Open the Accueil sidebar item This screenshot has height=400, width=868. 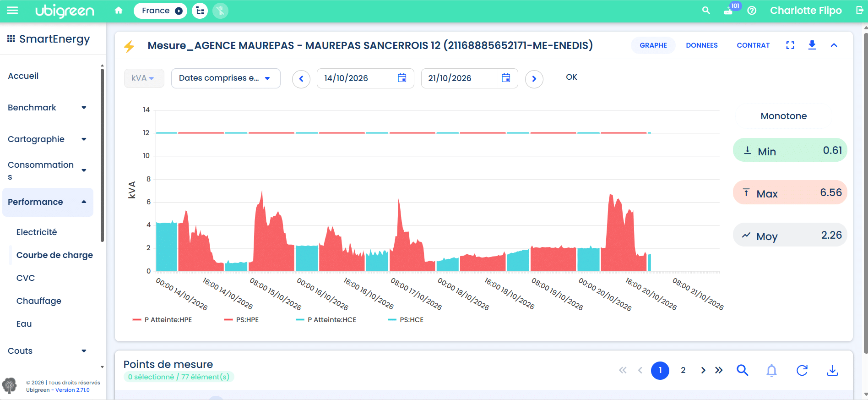pos(23,76)
